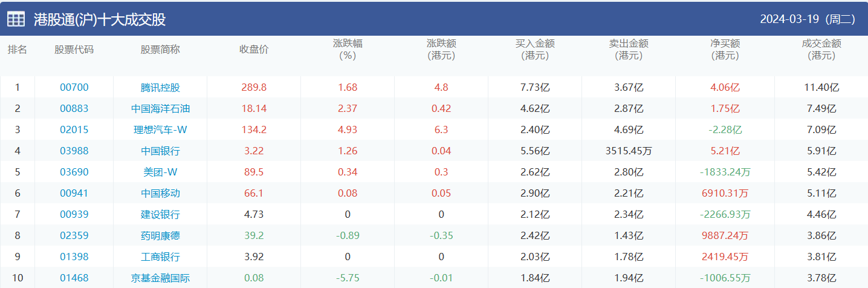Click stock code 01398
This screenshot has width=868, height=288.
click(74, 257)
